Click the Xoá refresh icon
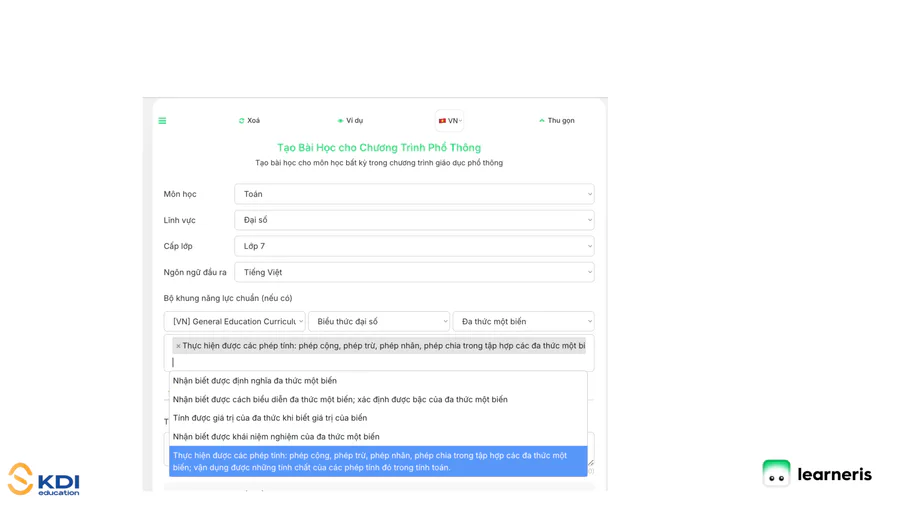 tap(241, 121)
